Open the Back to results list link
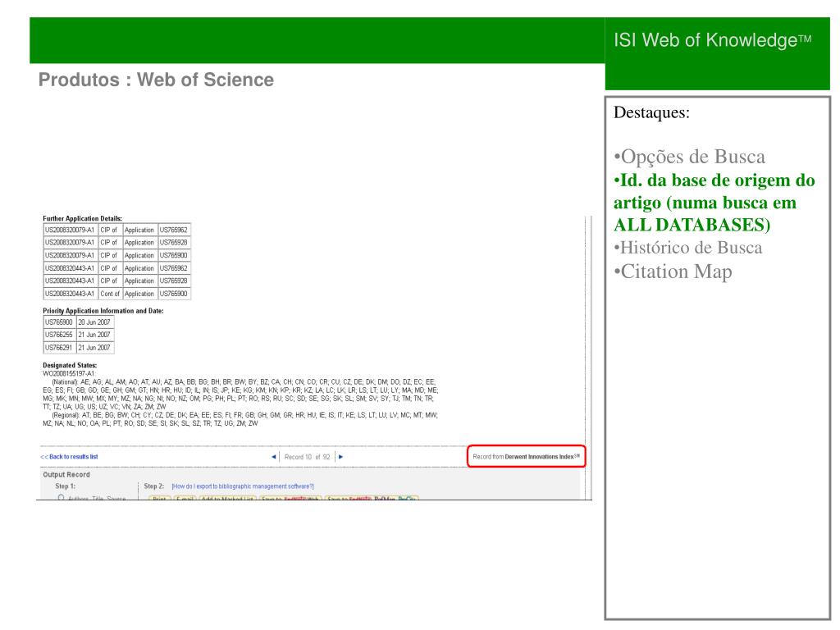This screenshot has height=630, width=840. pos(69,457)
